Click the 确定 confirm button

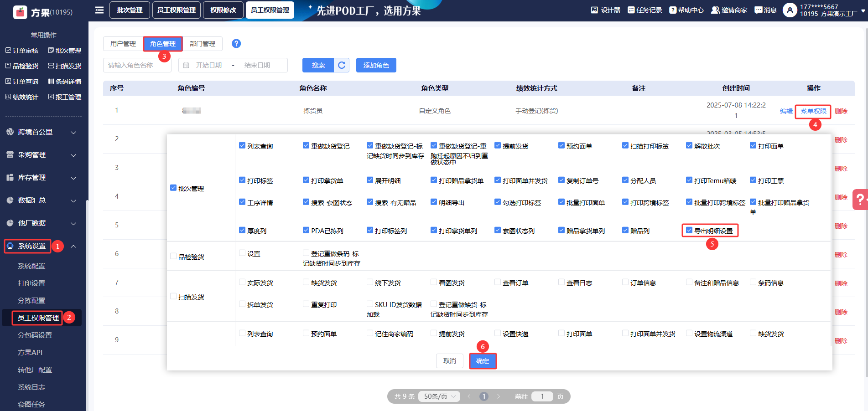tap(483, 361)
